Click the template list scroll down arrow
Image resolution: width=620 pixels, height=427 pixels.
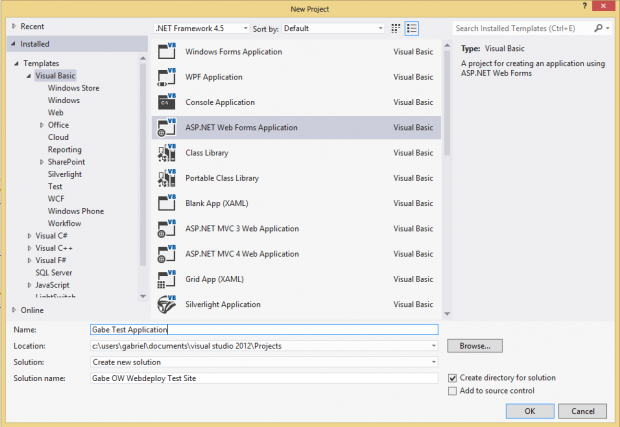[x=447, y=314]
